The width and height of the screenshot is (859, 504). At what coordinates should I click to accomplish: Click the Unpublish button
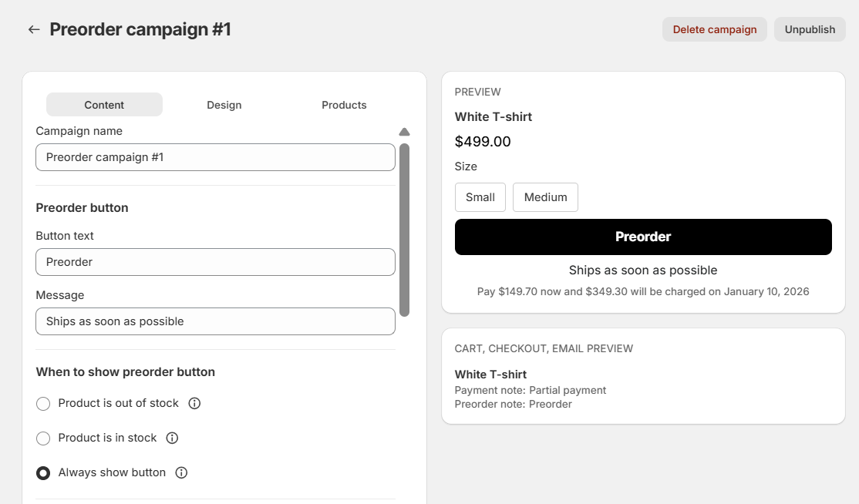tap(810, 29)
